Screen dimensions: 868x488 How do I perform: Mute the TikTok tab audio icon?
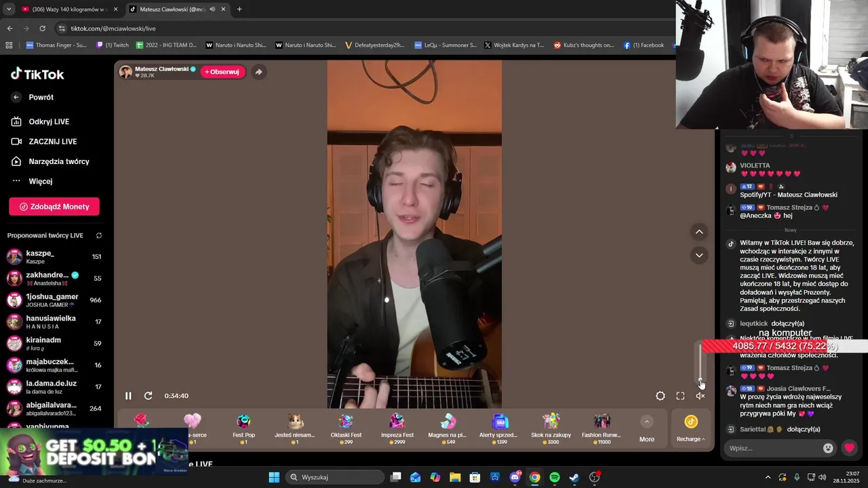coord(212,9)
